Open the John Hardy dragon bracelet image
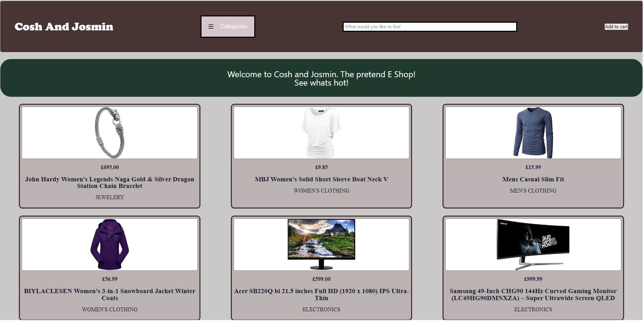The width and height of the screenshot is (644, 327). coord(110,133)
